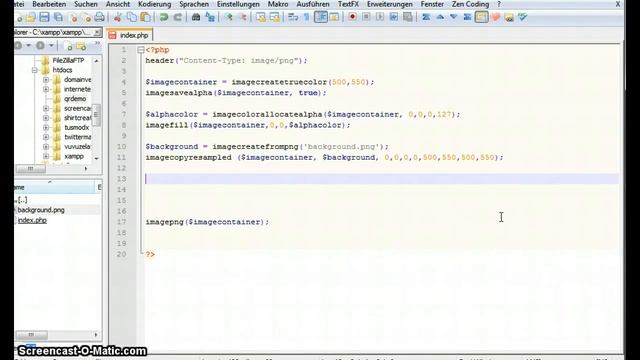Open the Einstellungen menu
The image size is (640, 360).
tap(238, 4)
